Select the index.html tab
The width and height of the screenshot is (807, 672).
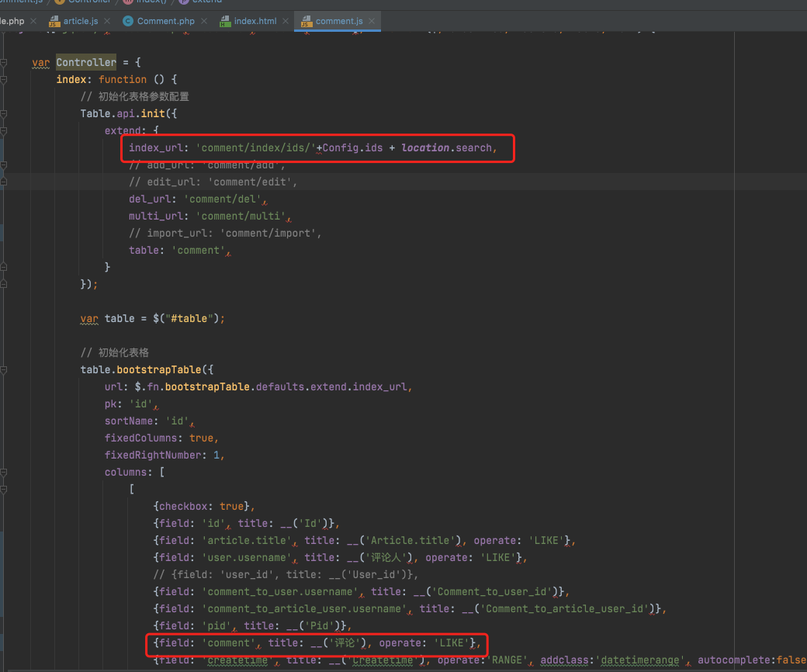pos(255,21)
